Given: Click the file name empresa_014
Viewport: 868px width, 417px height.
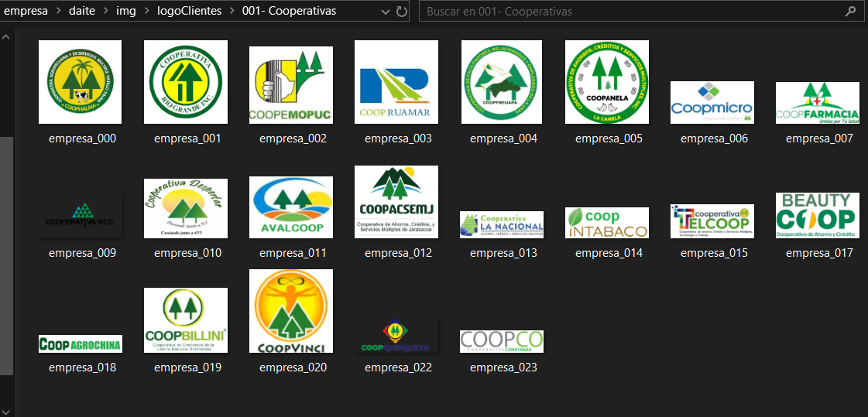Looking at the screenshot, I should [609, 253].
